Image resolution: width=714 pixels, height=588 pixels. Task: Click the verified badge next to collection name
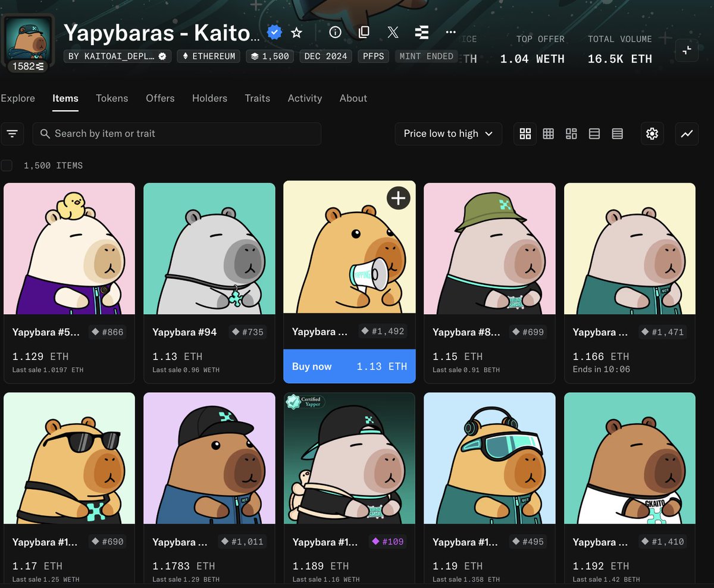(x=274, y=33)
